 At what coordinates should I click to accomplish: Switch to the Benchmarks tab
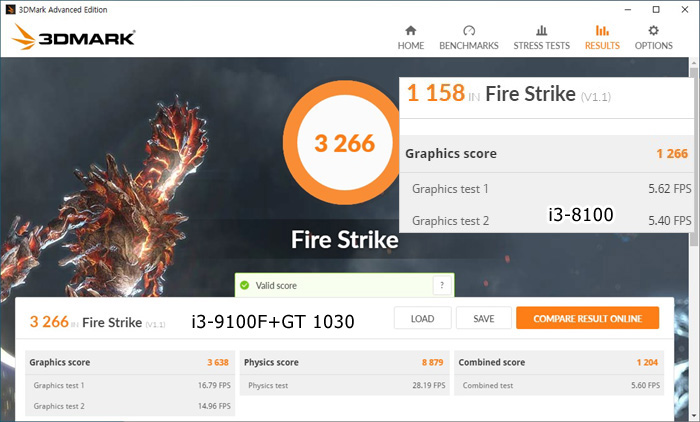(469, 38)
